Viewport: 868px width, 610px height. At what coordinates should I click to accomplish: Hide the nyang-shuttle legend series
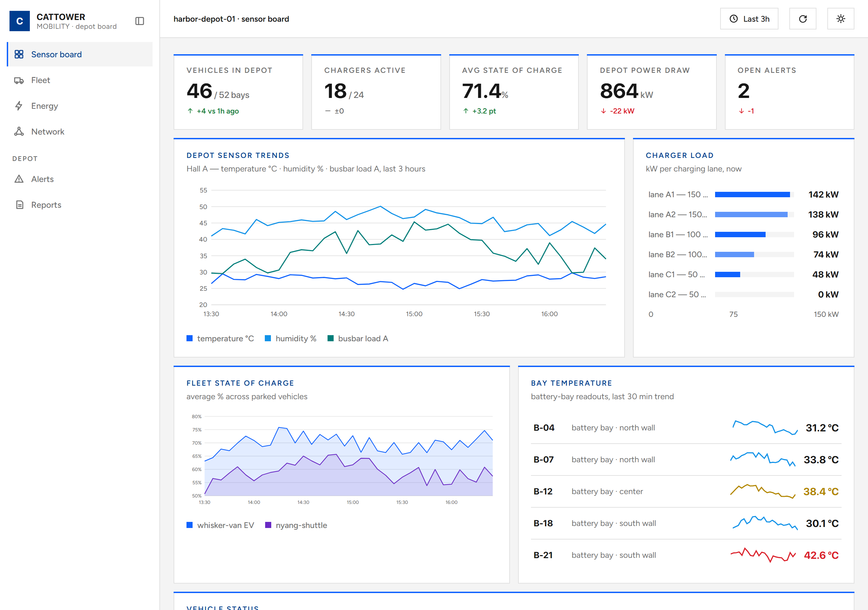tap(296, 525)
